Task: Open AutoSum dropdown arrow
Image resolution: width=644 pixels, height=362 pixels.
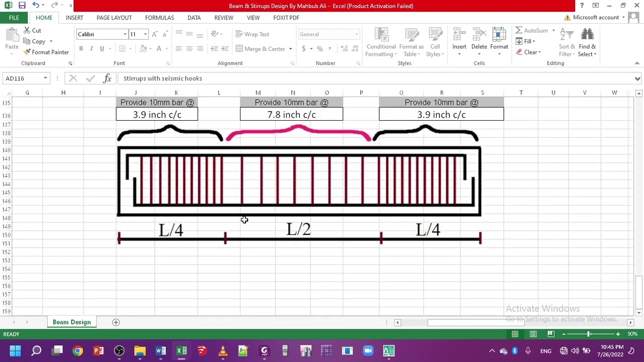Action: pos(553,31)
